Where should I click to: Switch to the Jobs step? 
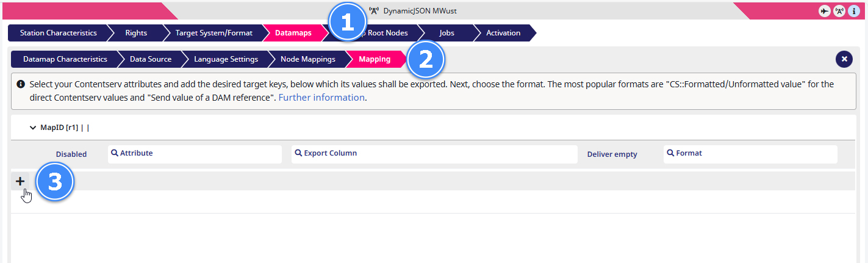click(447, 33)
